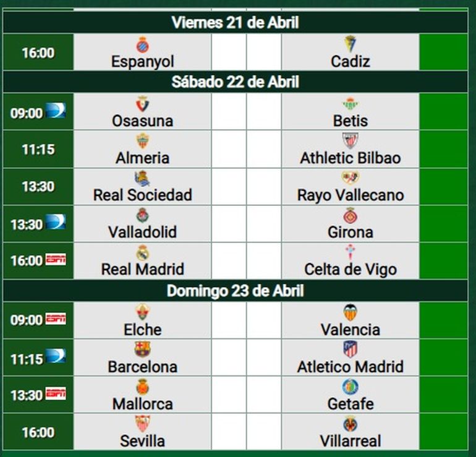Select the Real Sociedad team name
476x457 pixels.
[143, 195]
